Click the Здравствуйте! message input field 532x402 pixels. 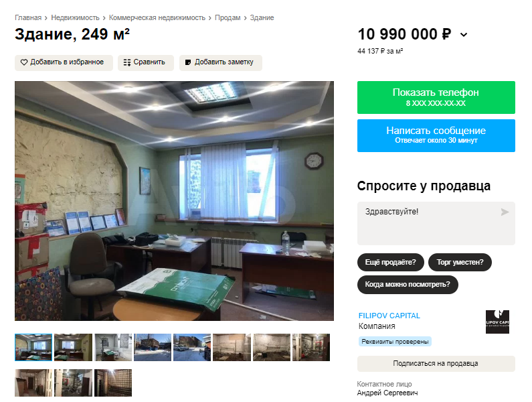click(x=436, y=223)
